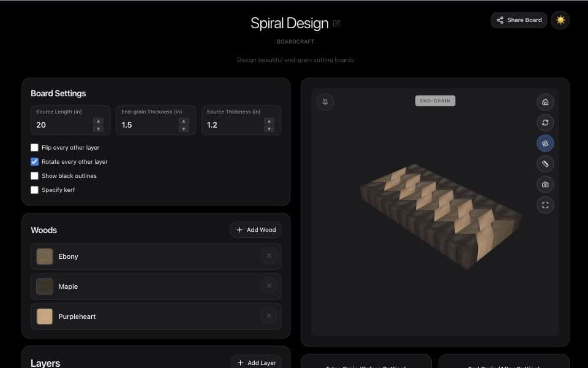The width and height of the screenshot is (588, 368).
Task: Take a snapshot with the camera icon
Action: 545,185
